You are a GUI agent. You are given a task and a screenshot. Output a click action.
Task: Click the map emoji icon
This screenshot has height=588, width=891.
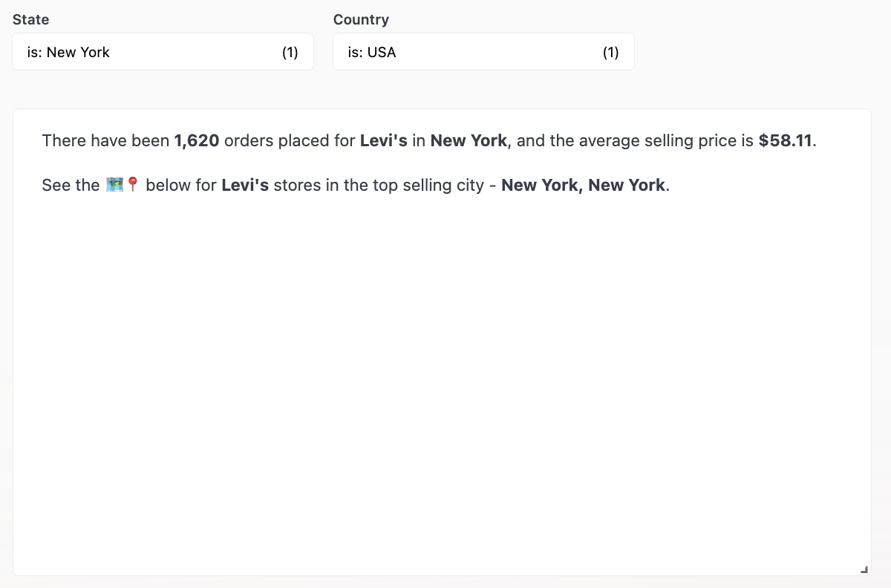(114, 185)
